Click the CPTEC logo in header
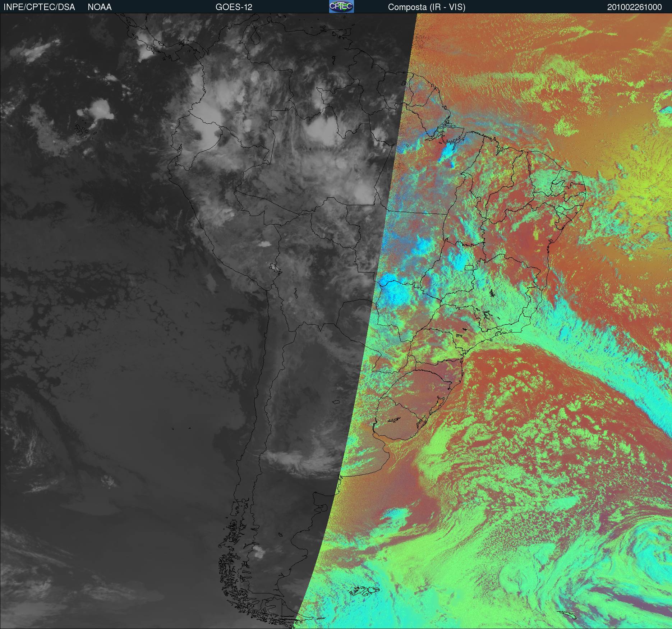Screen dimensions: 672x629 341,6
